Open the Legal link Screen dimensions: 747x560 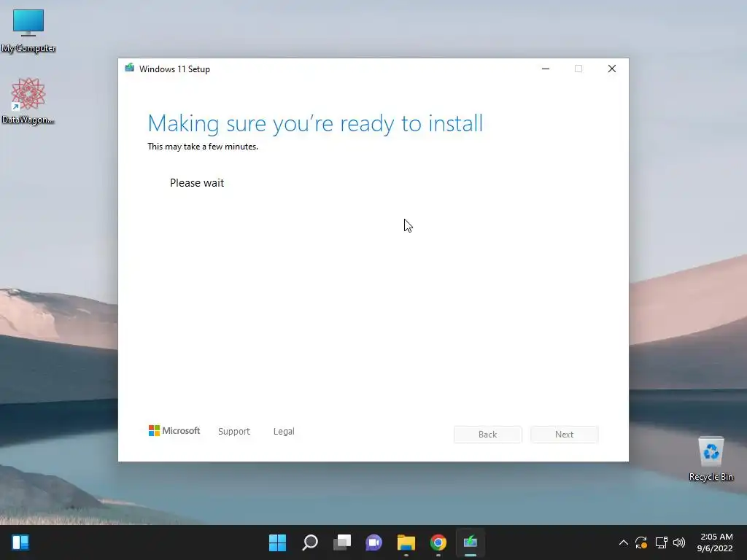point(284,432)
